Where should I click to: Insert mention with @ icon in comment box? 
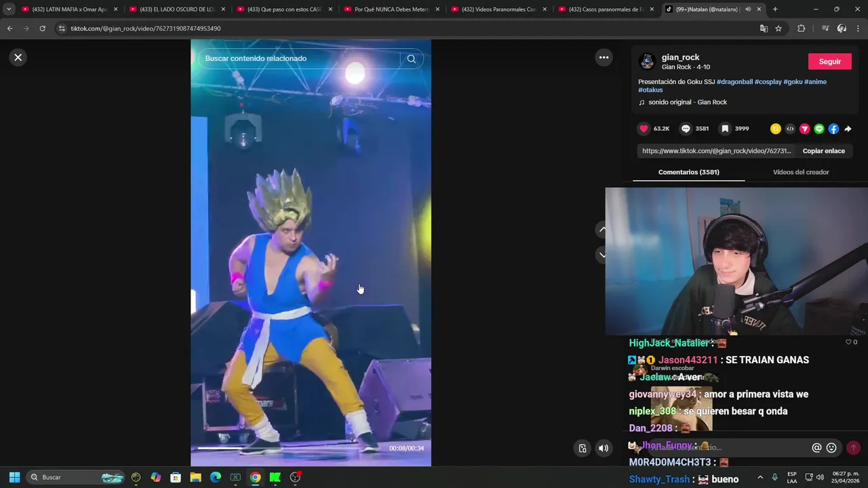click(x=816, y=447)
